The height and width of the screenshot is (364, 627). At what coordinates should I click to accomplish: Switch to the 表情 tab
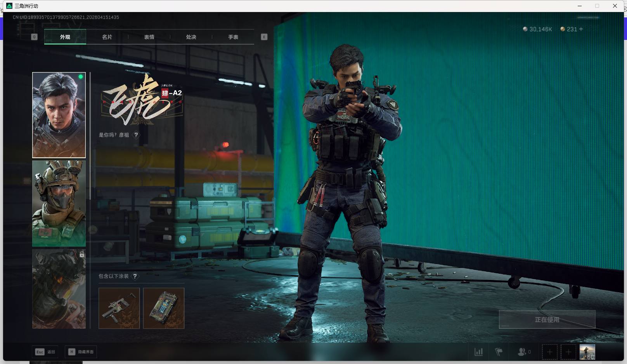pos(149,37)
